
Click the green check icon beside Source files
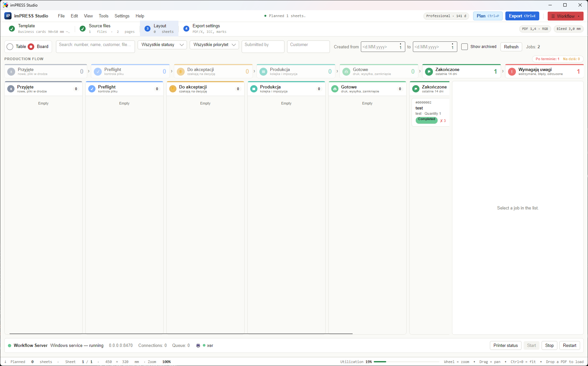(83, 29)
